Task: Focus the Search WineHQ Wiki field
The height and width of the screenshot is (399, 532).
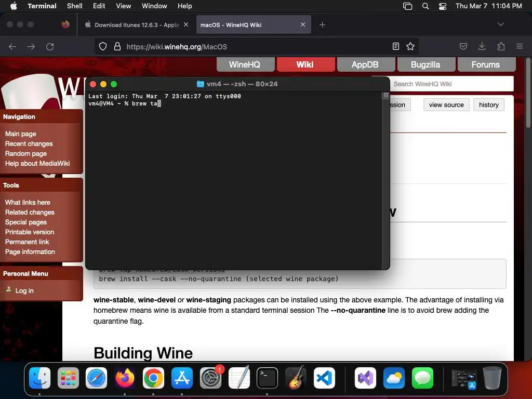Action: pyautogui.click(x=451, y=84)
